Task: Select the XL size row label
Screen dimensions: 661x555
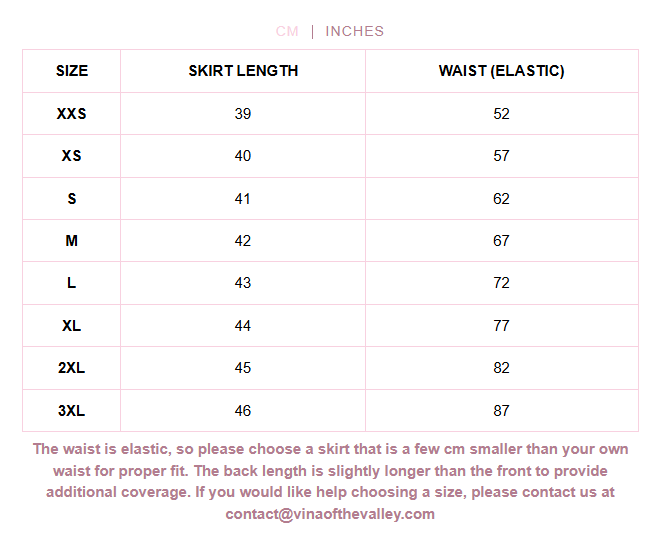Action: coord(72,326)
